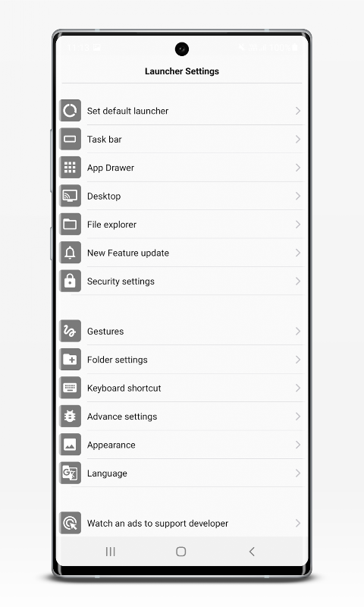Screen dimensions: 364x607
Task: Tap the home navigation button
Action: [181, 552]
